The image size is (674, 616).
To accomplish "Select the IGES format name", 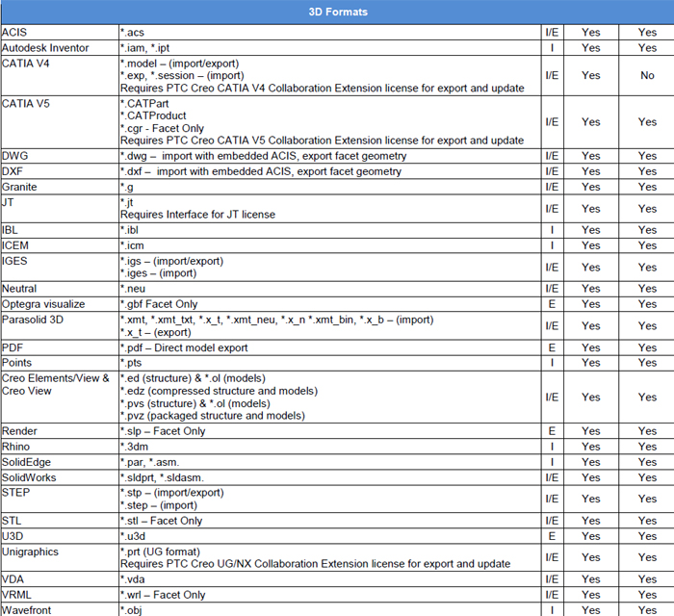I will (14, 261).
